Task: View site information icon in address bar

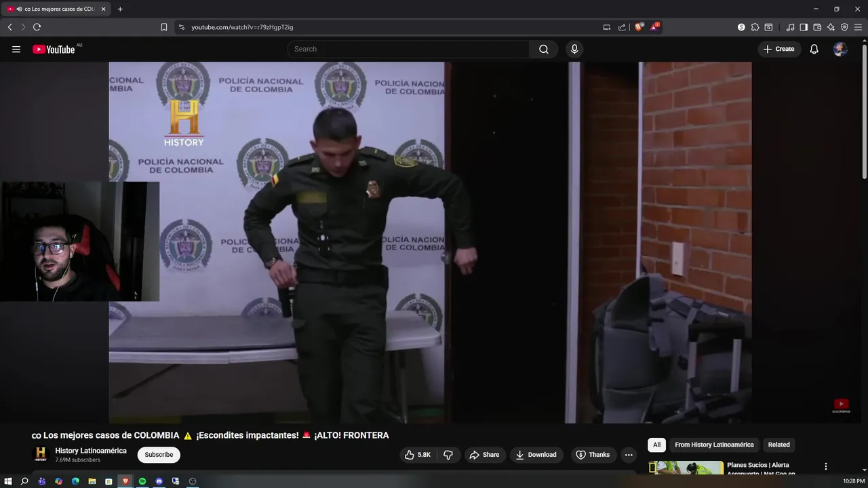Action: click(181, 27)
